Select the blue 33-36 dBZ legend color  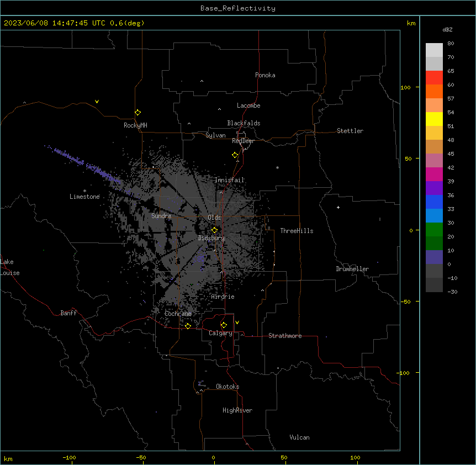pos(434,202)
